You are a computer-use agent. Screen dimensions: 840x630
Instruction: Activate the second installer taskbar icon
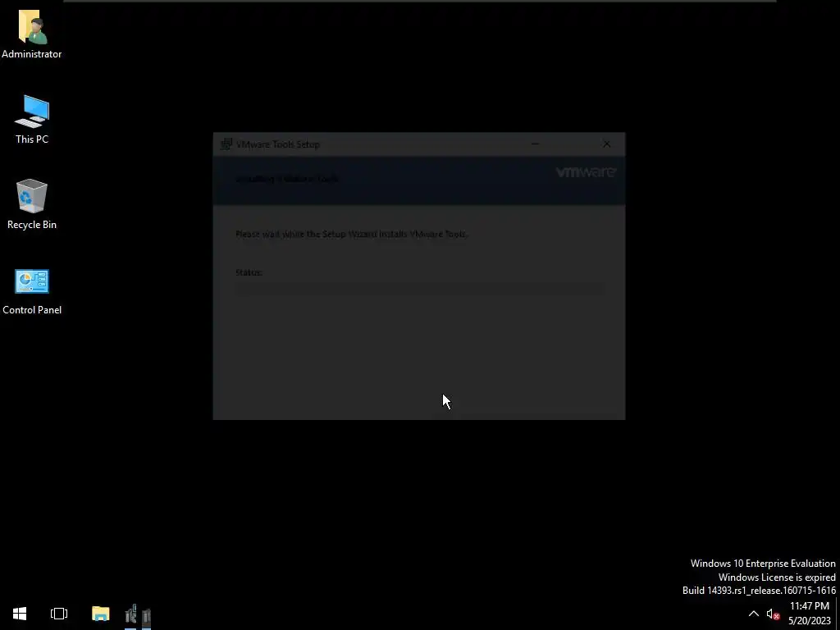[x=146, y=615]
